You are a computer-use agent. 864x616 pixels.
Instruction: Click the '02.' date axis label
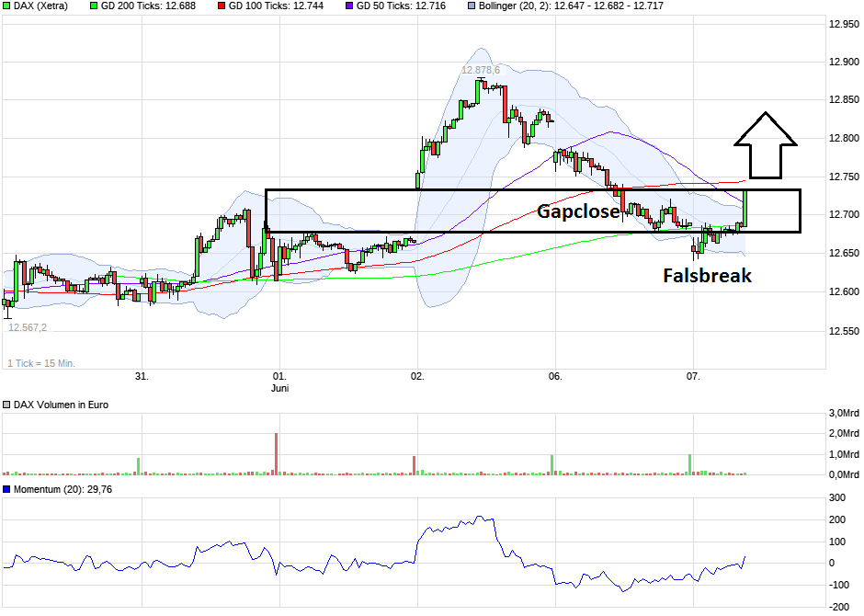tap(417, 376)
